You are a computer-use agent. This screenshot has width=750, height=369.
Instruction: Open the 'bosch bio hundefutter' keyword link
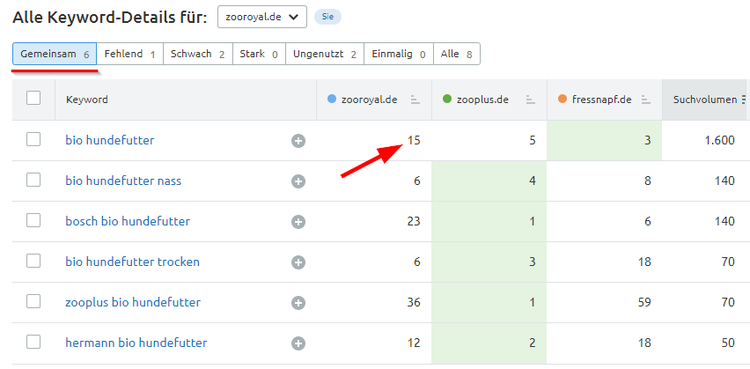(x=128, y=222)
